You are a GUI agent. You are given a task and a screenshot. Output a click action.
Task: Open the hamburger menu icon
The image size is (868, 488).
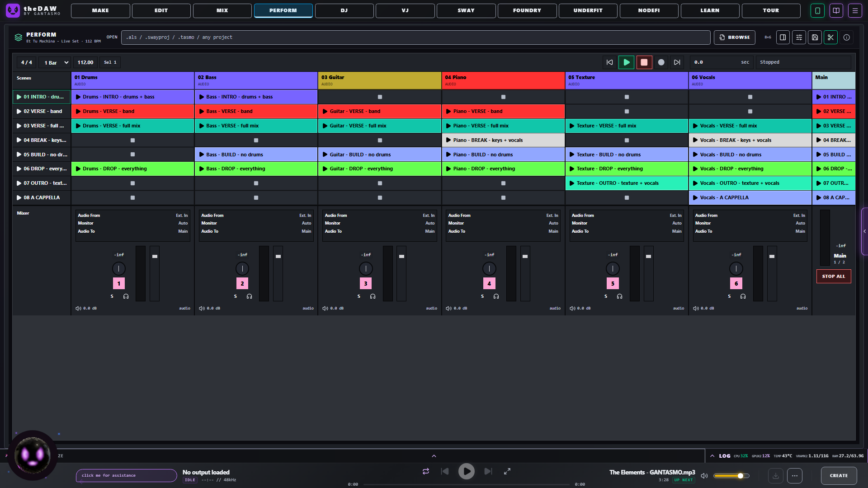(855, 10)
